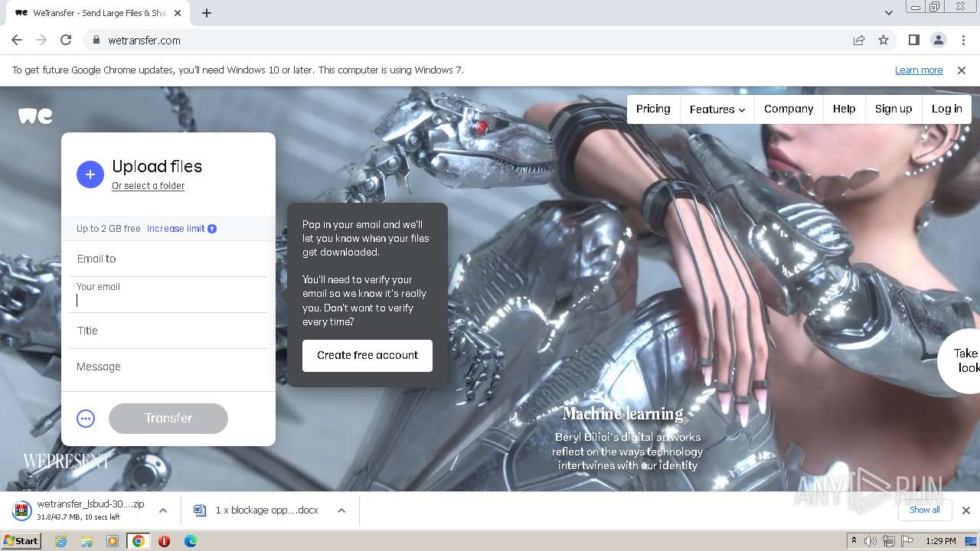980x551 pixels.
Task: Click the Upload files heading
Action: pyautogui.click(x=157, y=166)
